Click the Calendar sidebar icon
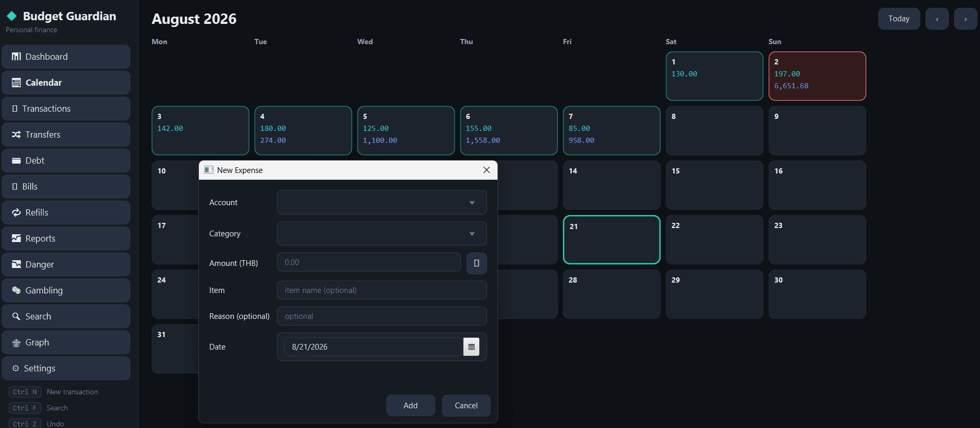 tap(16, 83)
